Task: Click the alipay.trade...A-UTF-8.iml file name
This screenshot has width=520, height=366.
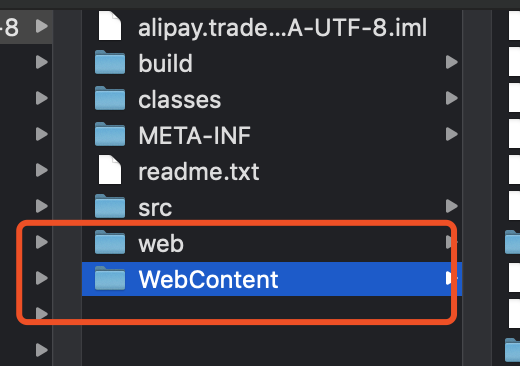Action: (282, 28)
